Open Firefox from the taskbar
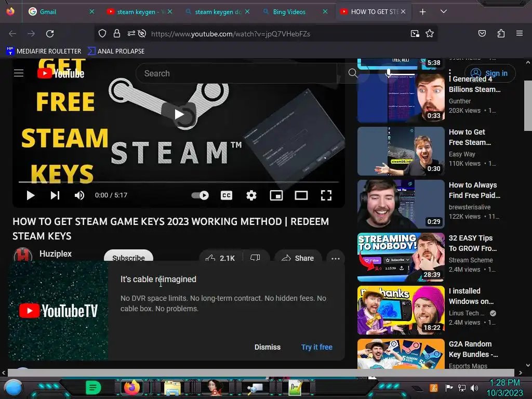532x399 pixels. point(132,387)
